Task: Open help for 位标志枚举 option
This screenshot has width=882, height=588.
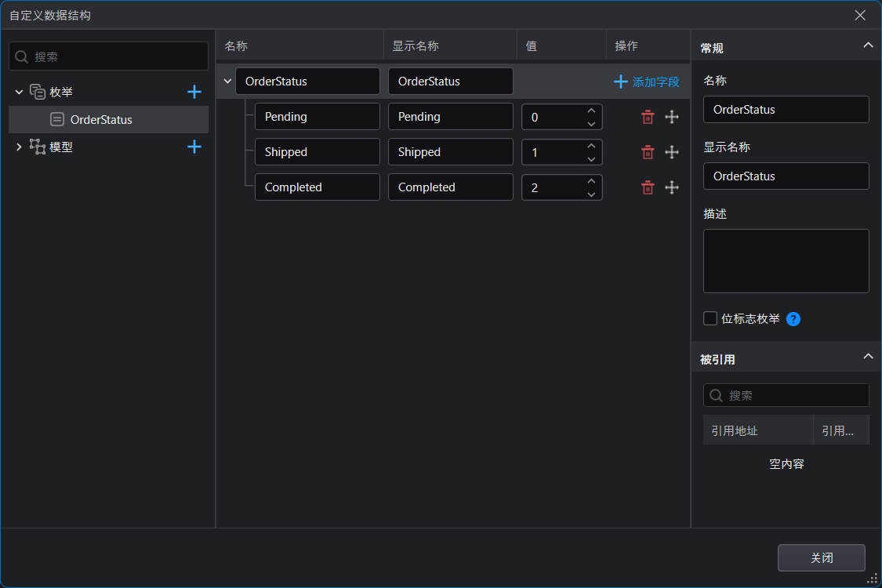Action: pyautogui.click(x=793, y=319)
